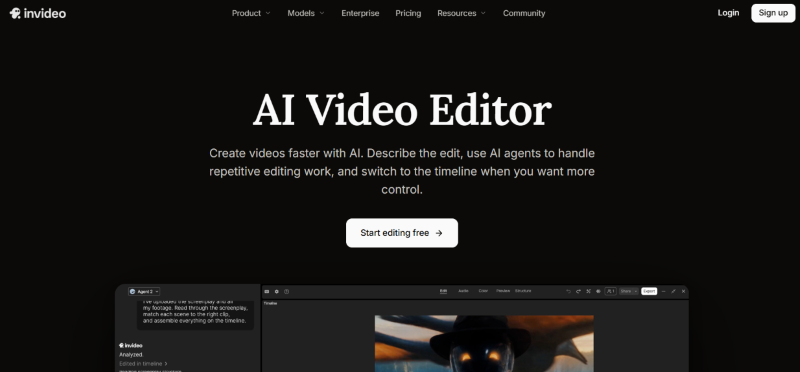Close the embedded editor with X icon

point(683,291)
